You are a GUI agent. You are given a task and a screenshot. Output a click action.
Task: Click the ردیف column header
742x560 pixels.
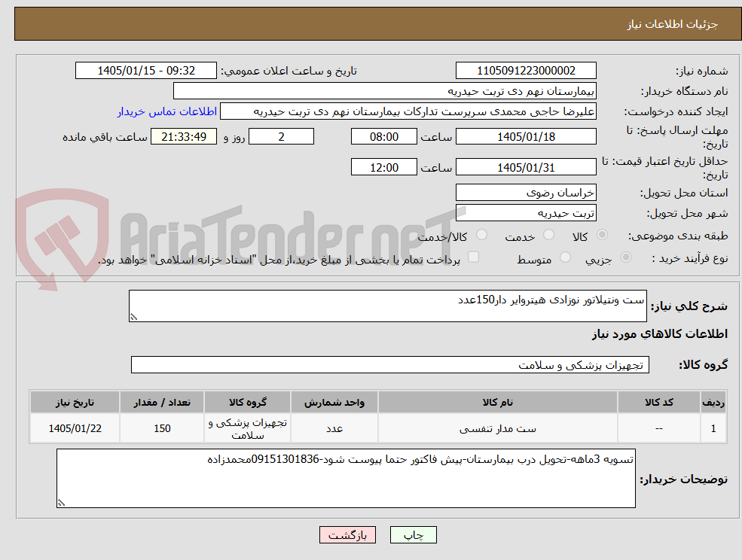713,402
